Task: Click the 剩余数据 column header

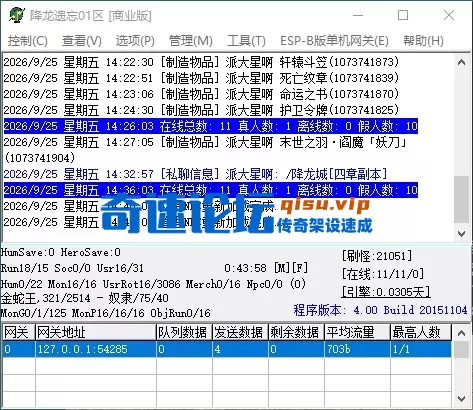Action: click(x=296, y=332)
